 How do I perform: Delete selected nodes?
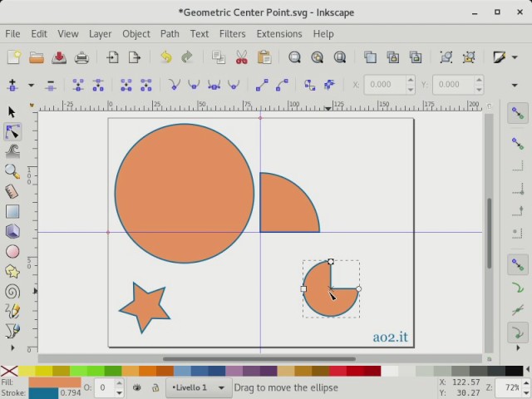(x=51, y=85)
